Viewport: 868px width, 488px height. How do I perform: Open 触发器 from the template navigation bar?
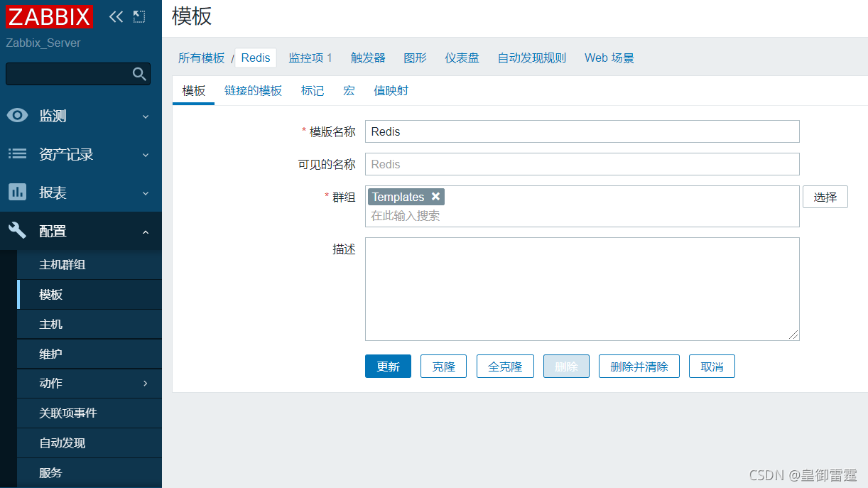coord(367,58)
